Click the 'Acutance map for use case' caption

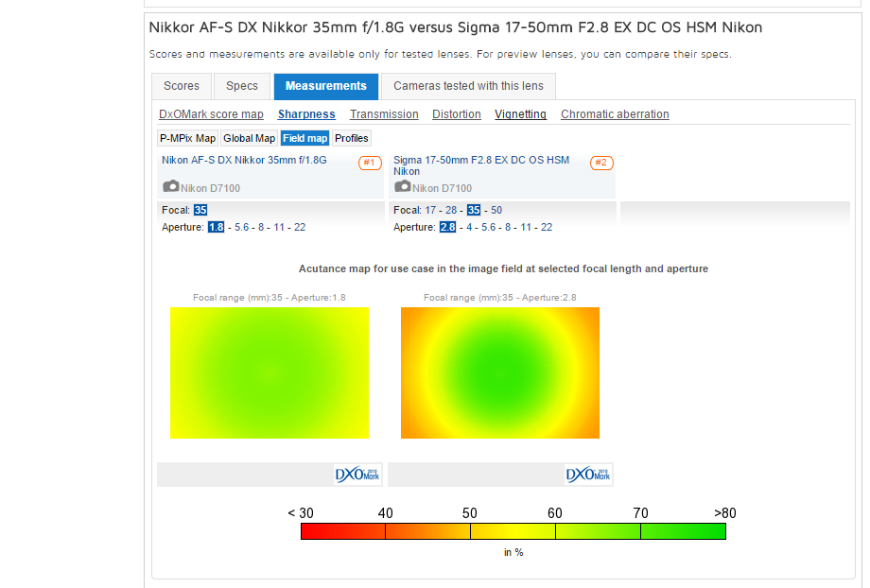pyautogui.click(x=503, y=268)
